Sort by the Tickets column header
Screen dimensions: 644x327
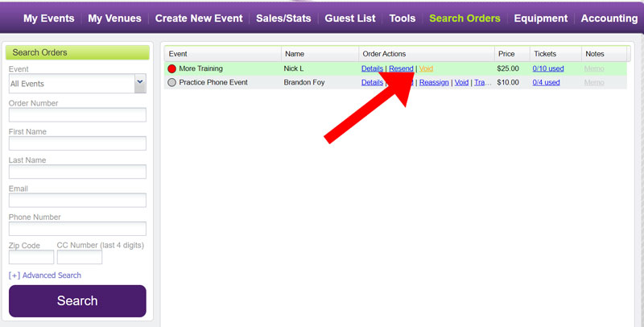click(x=555, y=54)
